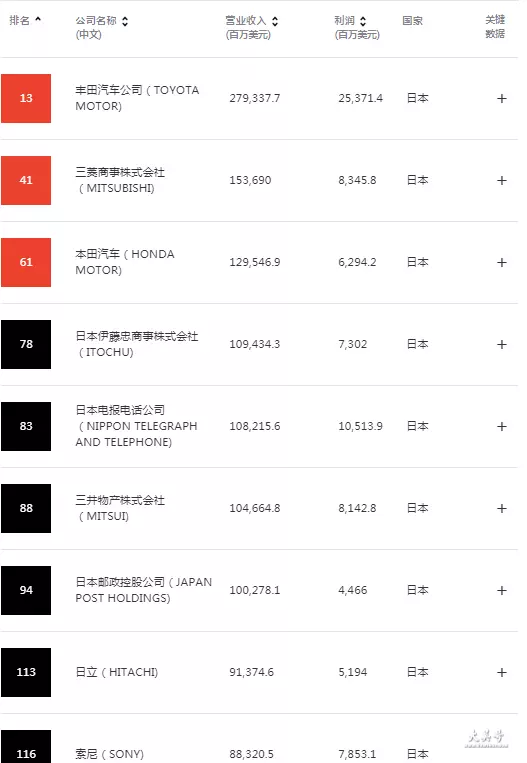
Task: Sort table by ranking column arrow
Action: [x=38, y=19]
